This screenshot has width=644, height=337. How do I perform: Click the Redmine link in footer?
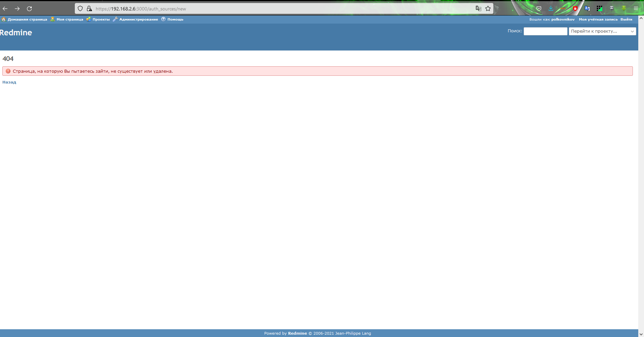297,333
